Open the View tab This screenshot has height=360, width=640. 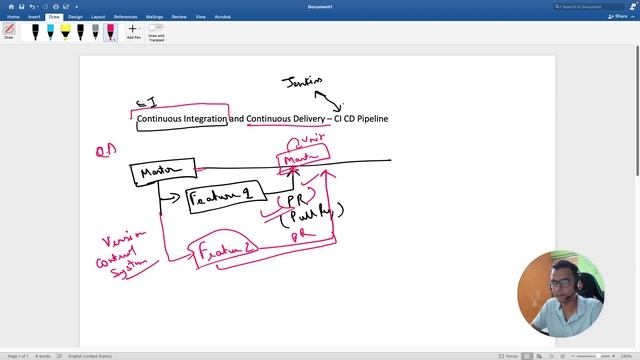pos(200,17)
